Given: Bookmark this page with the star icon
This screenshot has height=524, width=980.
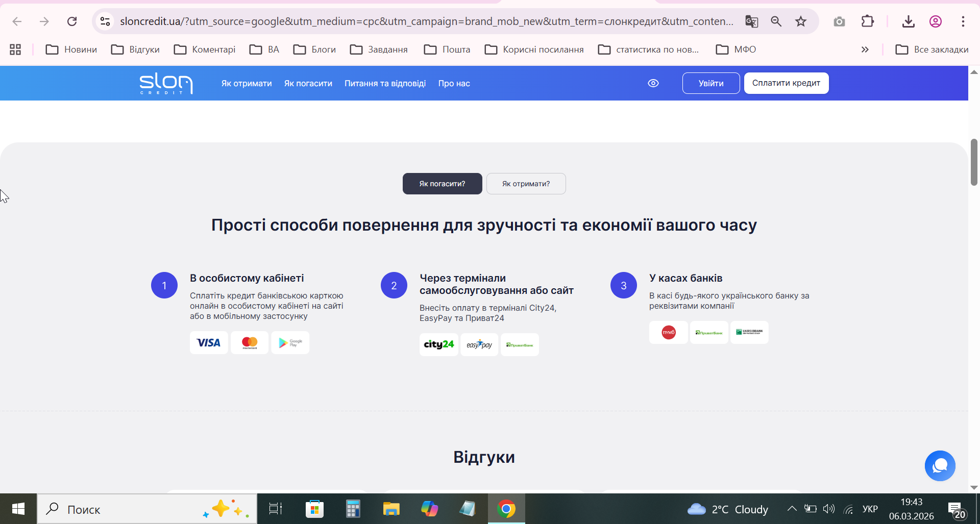Looking at the screenshot, I should pyautogui.click(x=801, y=21).
